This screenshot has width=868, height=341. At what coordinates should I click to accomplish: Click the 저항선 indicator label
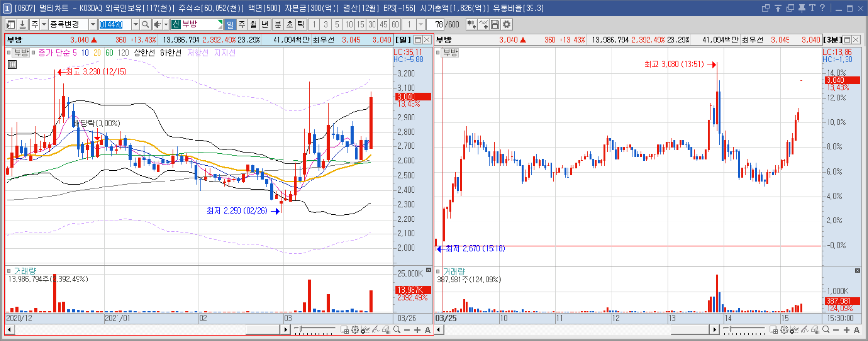(198, 53)
